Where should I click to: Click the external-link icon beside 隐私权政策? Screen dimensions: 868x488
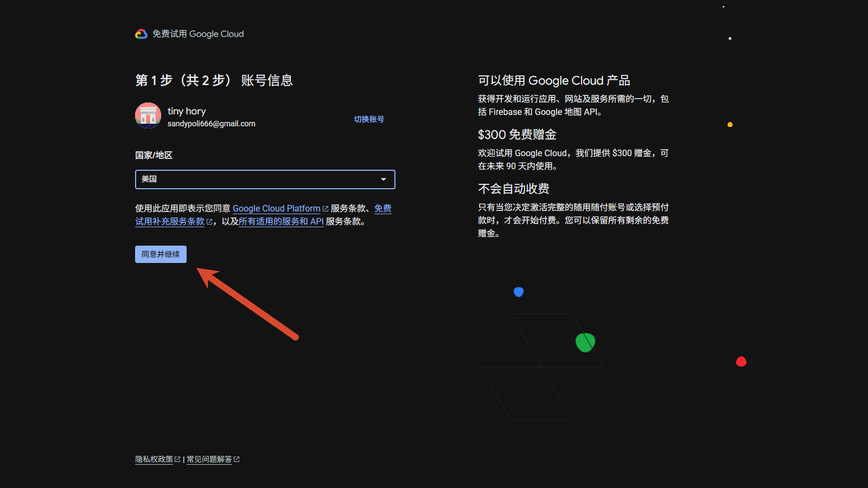[x=177, y=459]
